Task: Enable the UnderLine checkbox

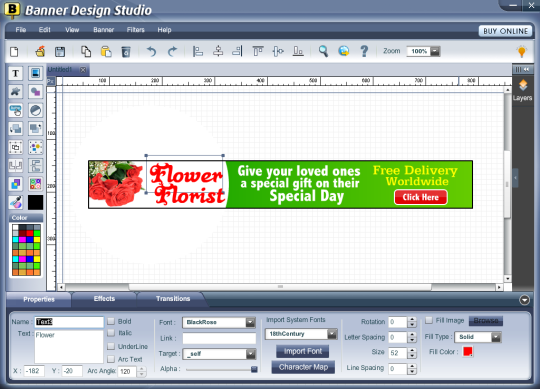Action: (x=111, y=346)
